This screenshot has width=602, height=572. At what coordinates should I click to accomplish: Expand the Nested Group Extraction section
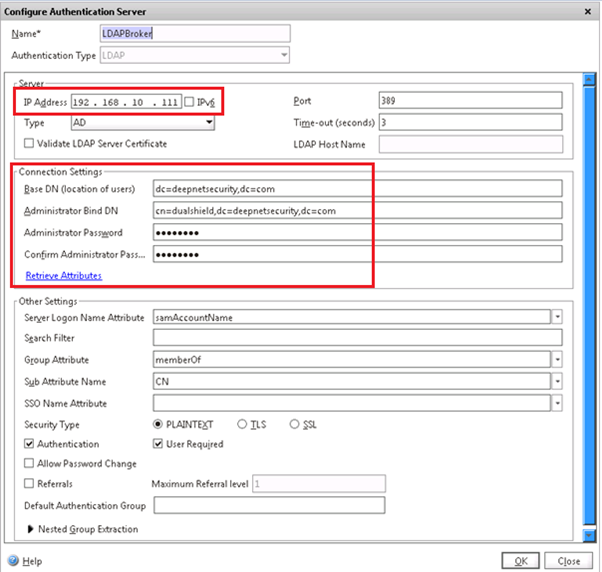30,529
